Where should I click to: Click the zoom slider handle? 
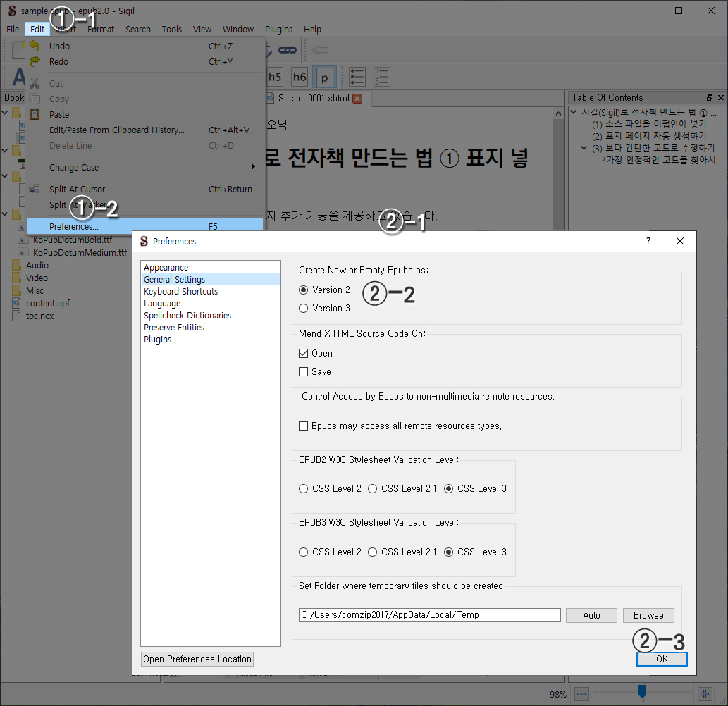642,691
